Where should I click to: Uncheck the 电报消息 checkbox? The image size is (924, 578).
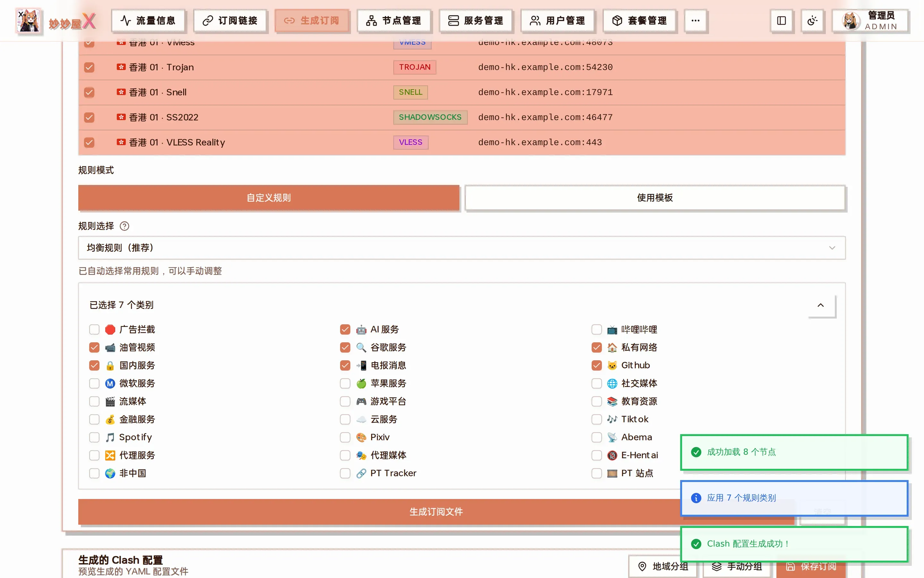click(x=345, y=365)
